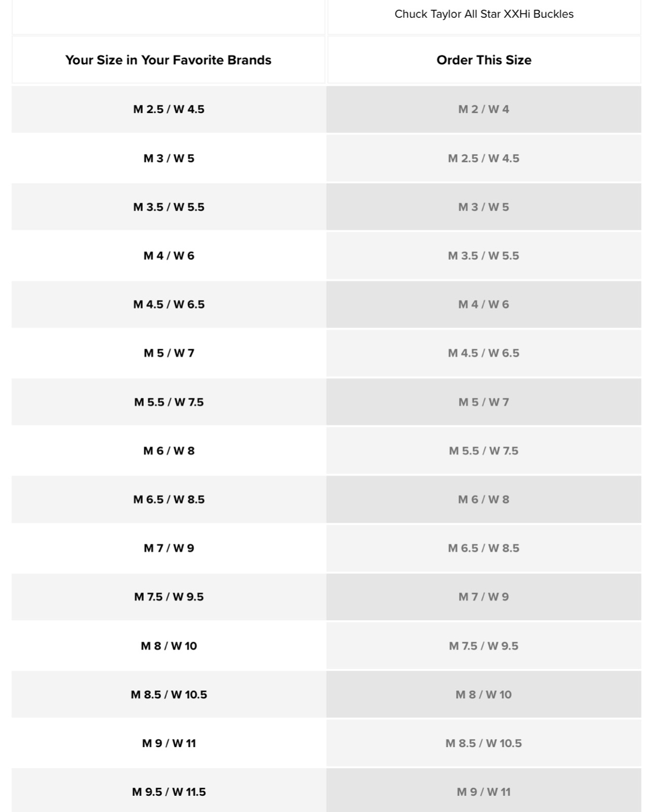This screenshot has height=812, width=650.
Task: Select the 'M 5 / W 7' order size cell
Action: click(x=484, y=402)
